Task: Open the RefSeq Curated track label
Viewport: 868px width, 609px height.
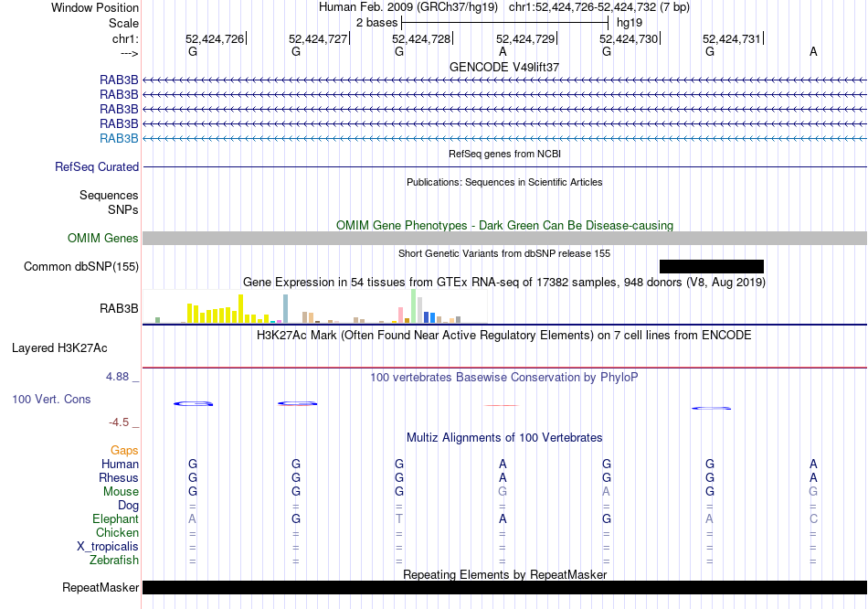Action: click(x=97, y=166)
